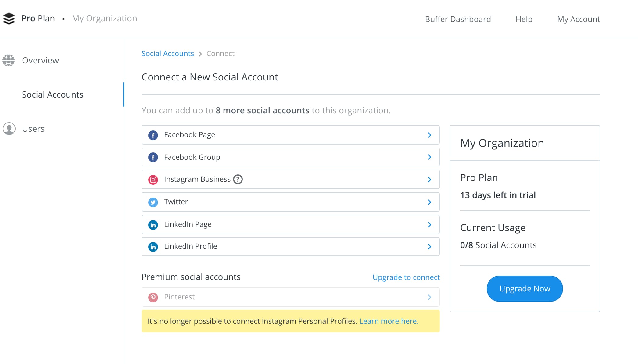This screenshot has height=364, width=638.
Task: Click the Learn more here link
Action: (389, 321)
